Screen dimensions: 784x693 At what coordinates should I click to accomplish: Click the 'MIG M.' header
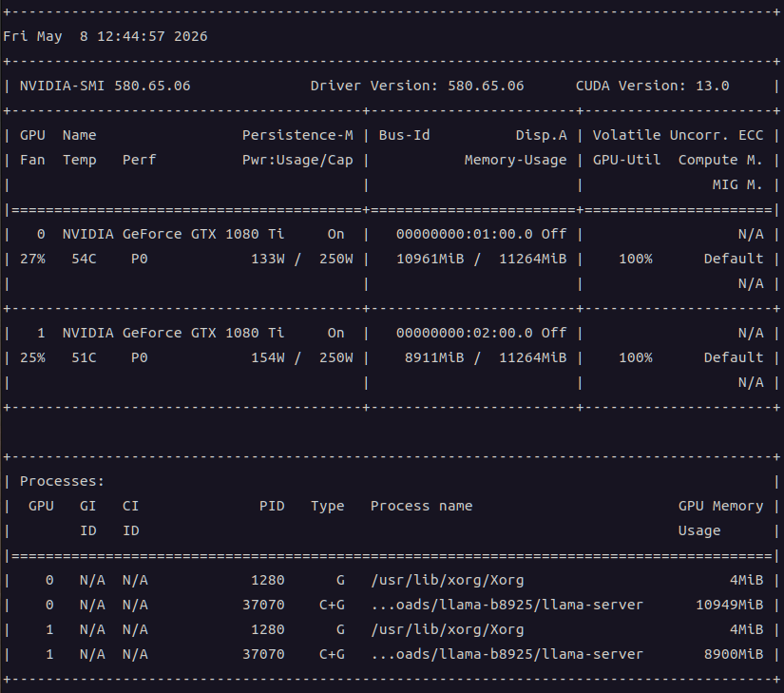[x=737, y=185]
